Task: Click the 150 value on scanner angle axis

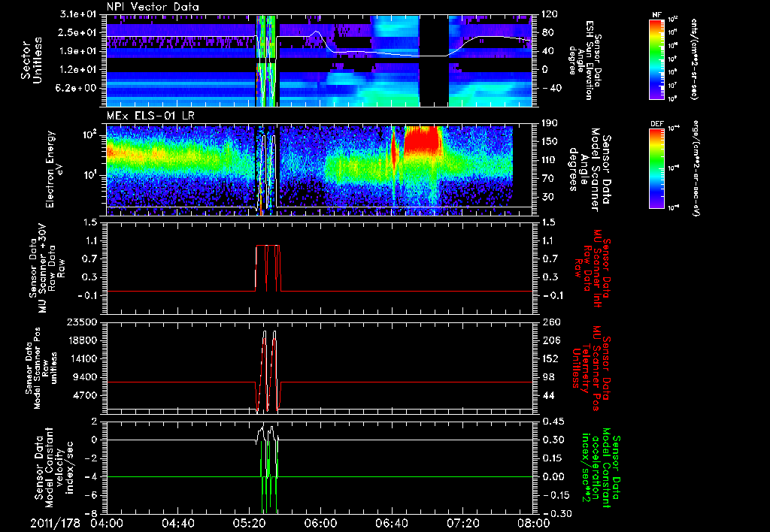Action: click(550, 142)
